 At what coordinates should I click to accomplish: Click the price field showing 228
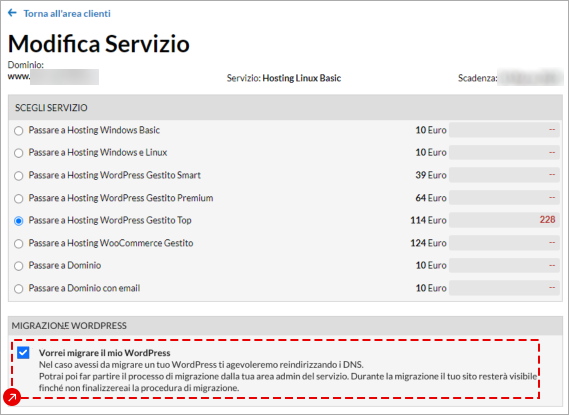(504, 220)
